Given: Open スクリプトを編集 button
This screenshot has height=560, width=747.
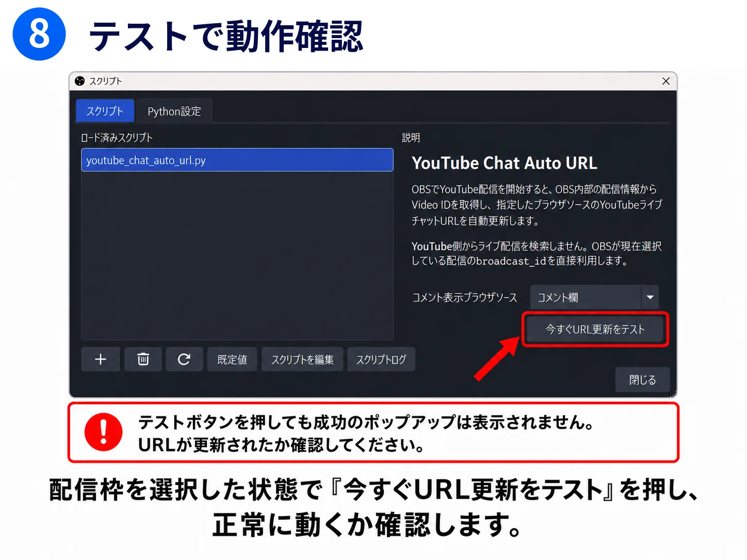Looking at the screenshot, I should 302,359.
